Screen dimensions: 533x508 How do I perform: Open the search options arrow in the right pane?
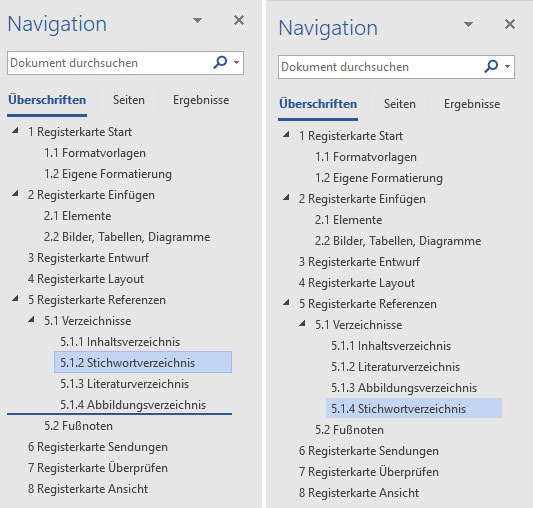(x=507, y=67)
